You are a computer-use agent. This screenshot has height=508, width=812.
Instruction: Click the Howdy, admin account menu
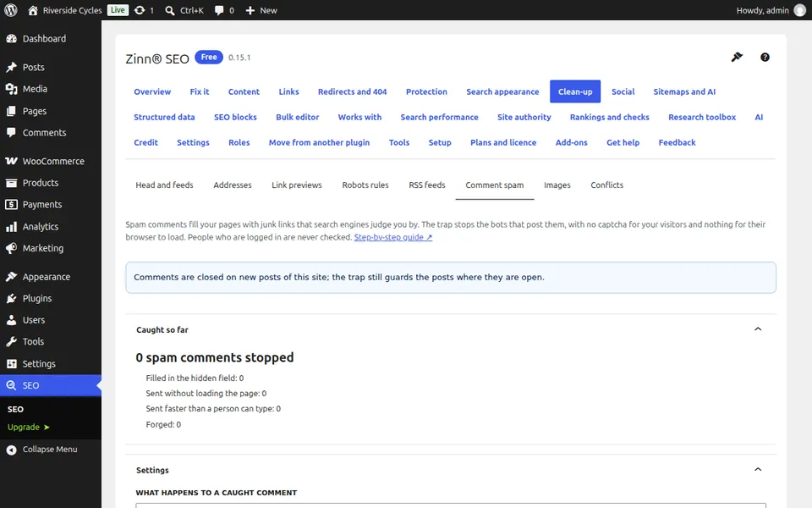pyautogui.click(x=771, y=10)
